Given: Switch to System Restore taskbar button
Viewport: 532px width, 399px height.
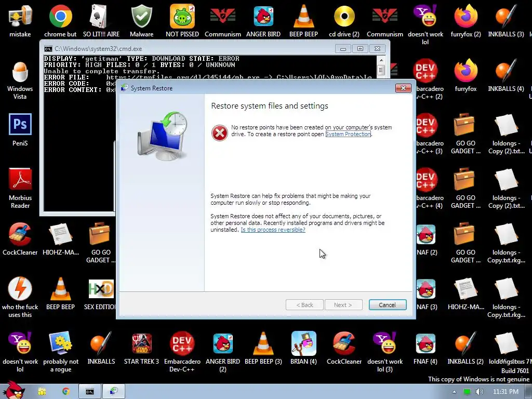Looking at the screenshot, I should (x=114, y=392).
